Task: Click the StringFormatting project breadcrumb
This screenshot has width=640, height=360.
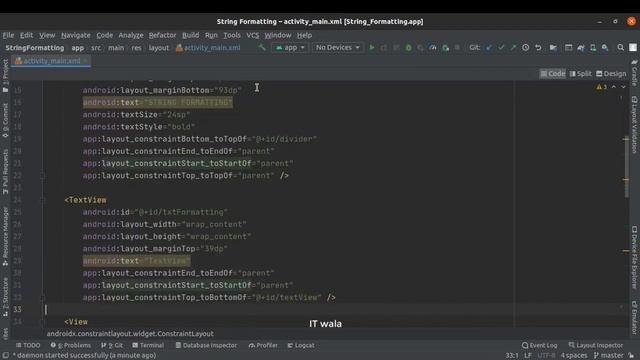Action: click(x=35, y=48)
